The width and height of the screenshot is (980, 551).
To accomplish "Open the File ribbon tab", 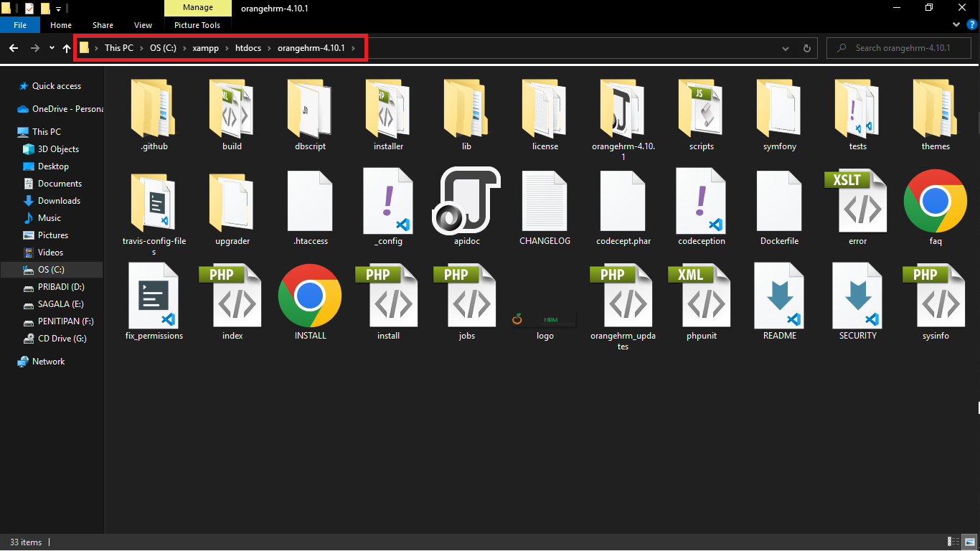I will click(x=20, y=25).
